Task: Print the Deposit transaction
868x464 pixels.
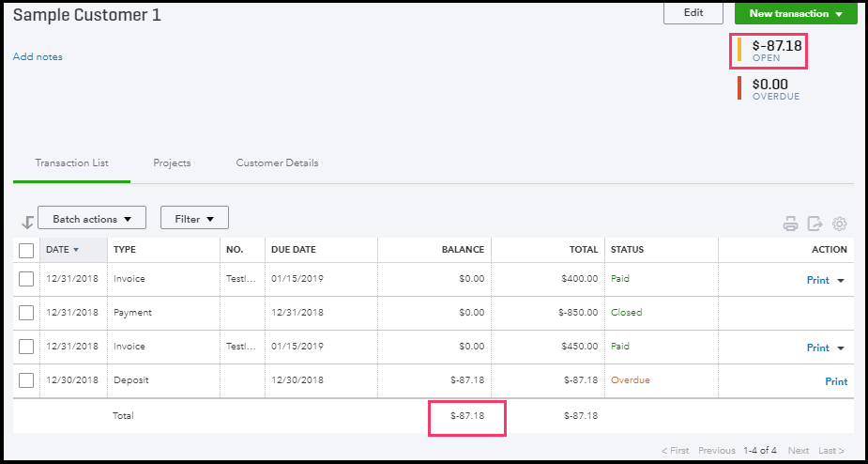Action: pos(836,381)
